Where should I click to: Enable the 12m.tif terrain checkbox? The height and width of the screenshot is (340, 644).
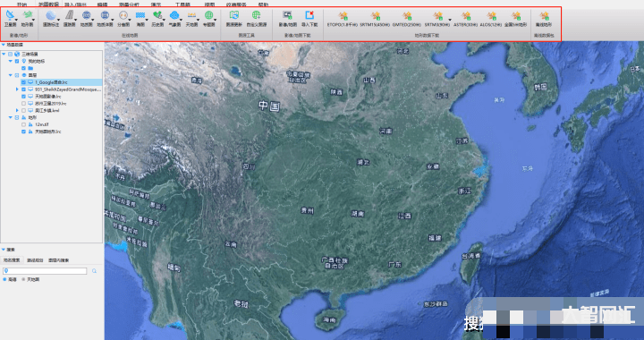(23, 124)
